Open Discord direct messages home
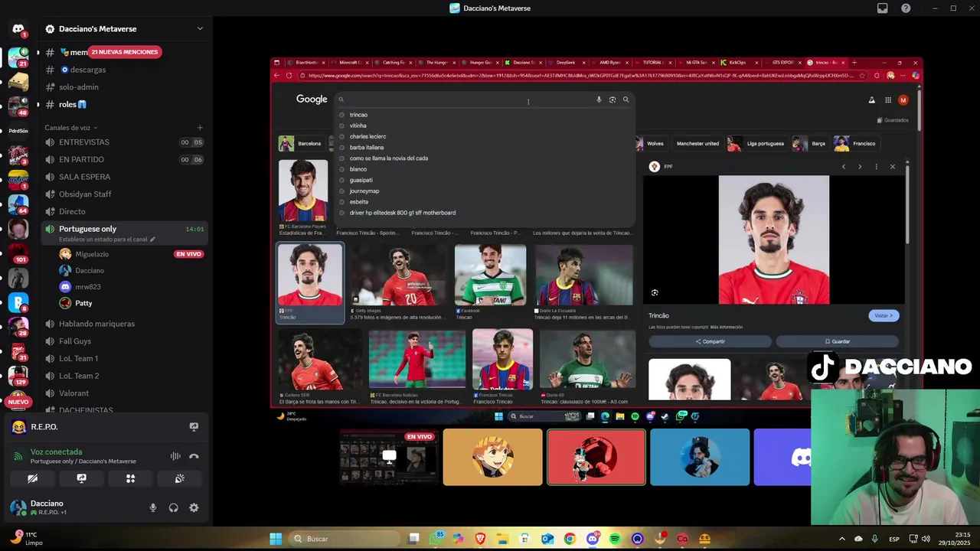980x551 pixels. point(18,29)
